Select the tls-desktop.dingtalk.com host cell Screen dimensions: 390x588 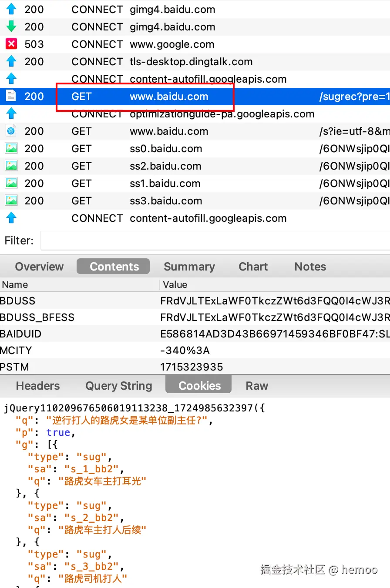pos(191,62)
